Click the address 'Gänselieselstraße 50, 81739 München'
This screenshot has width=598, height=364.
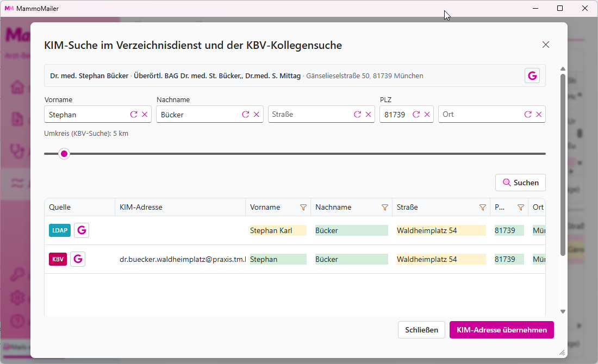[x=365, y=76]
